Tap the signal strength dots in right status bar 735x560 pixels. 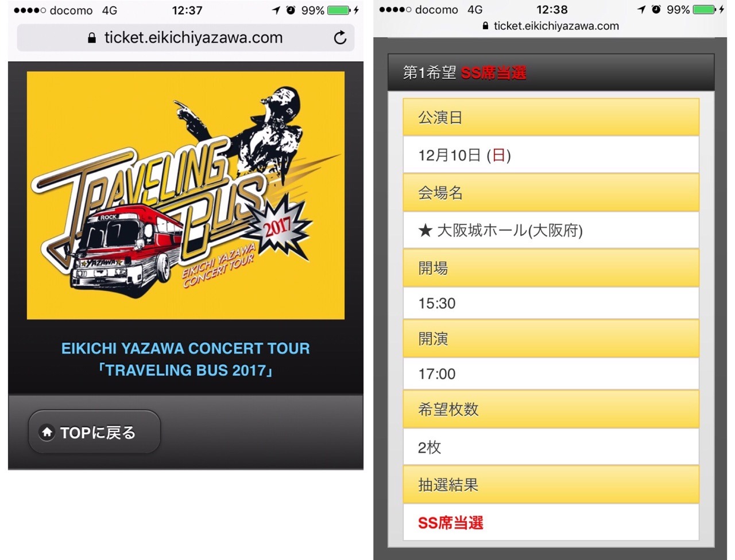(x=395, y=10)
